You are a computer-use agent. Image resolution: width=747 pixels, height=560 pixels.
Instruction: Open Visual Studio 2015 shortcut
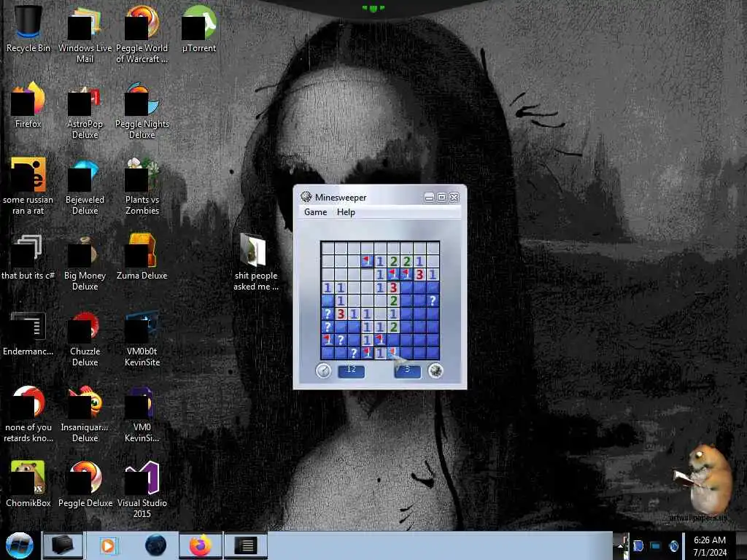(x=142, y=489)
